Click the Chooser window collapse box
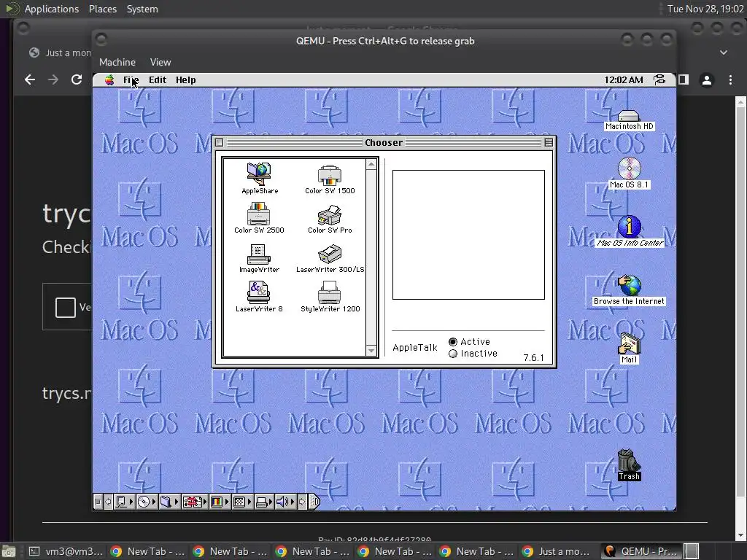This screenshot has width=747, height=560. click(x=549, y=142)
